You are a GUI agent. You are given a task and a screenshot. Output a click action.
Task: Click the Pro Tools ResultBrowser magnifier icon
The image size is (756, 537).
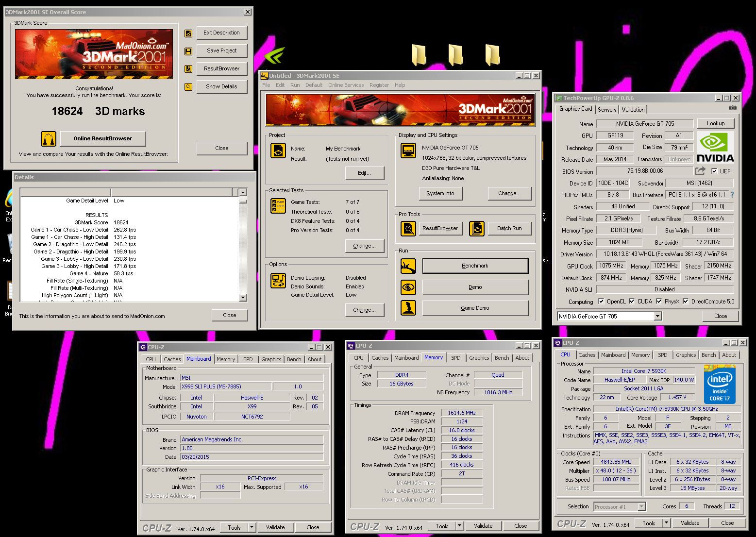tap(408, 228)
